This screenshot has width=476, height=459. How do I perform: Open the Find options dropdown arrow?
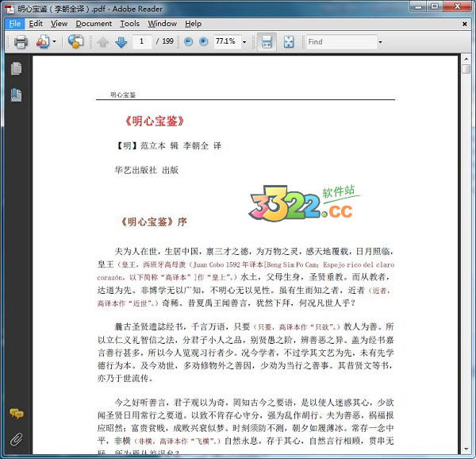380,42
